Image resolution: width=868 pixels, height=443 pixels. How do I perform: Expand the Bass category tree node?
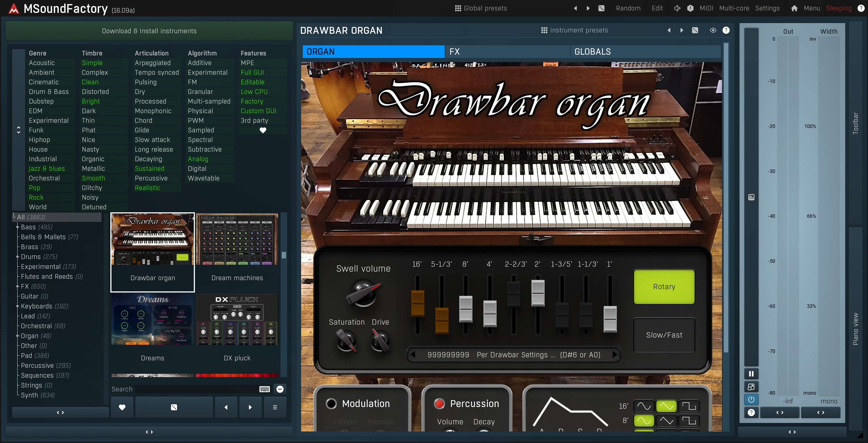pos(17,227)
